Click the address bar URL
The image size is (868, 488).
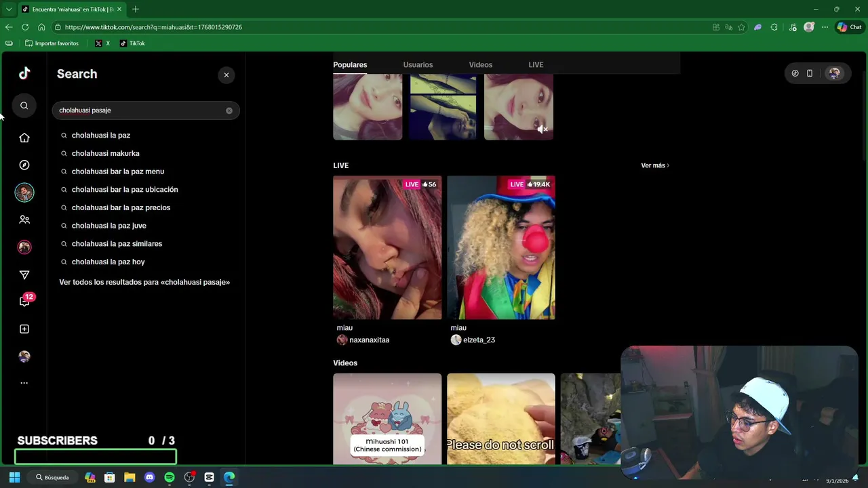[x=153, y=27]
